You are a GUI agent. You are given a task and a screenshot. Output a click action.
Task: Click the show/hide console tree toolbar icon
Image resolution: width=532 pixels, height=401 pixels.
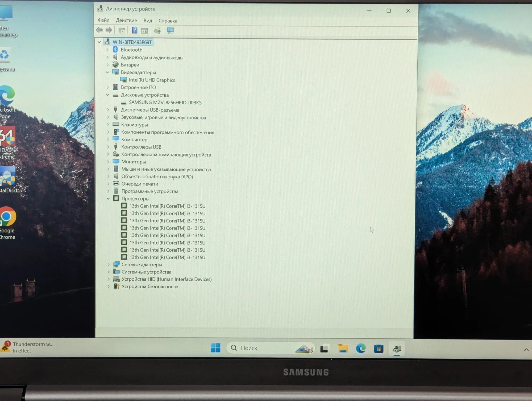[x=122, y=30]
